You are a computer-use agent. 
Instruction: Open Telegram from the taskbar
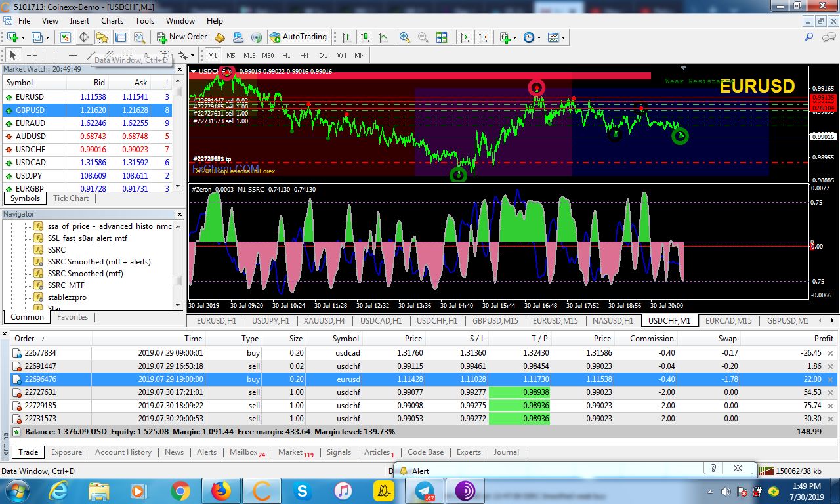(425, 490)
